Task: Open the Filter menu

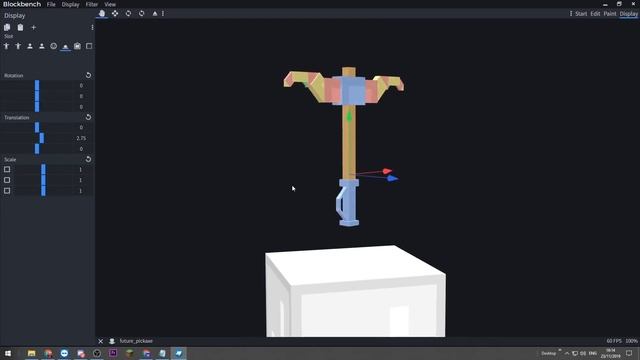Action: (x=92, y=4)
